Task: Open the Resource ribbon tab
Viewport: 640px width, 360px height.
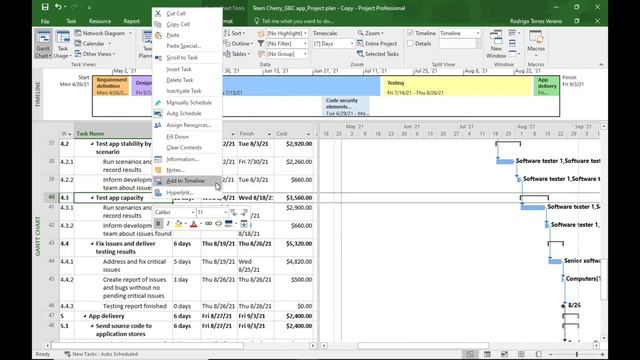Action: pos(100,21)
